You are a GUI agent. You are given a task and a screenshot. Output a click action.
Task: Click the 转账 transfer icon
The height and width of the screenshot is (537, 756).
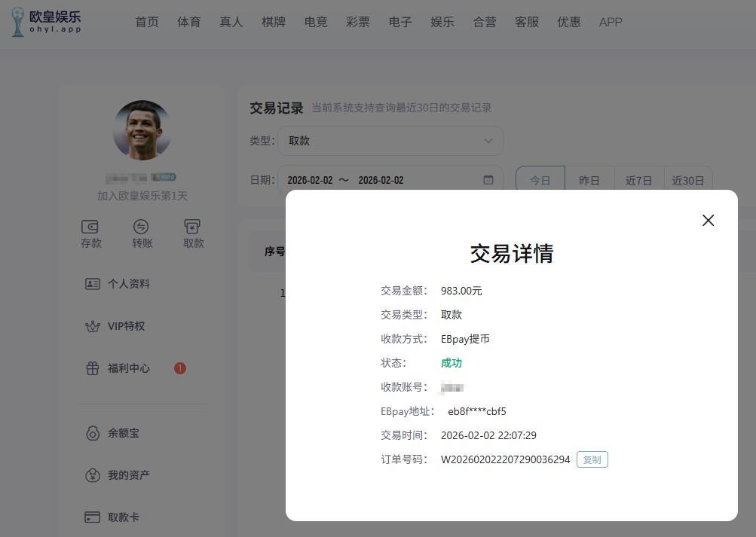tap(142, 227)
